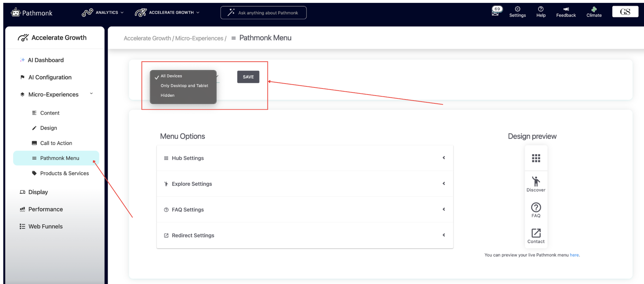This screenshot has width=644, height=284.
Task: Open AI Dashboard in sidebar
Action: 46,60
